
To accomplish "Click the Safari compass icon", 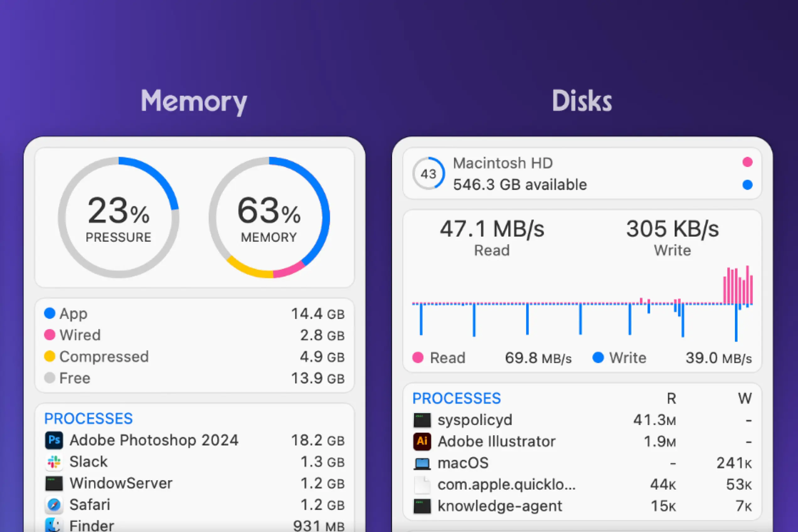I will pos(54,505).
